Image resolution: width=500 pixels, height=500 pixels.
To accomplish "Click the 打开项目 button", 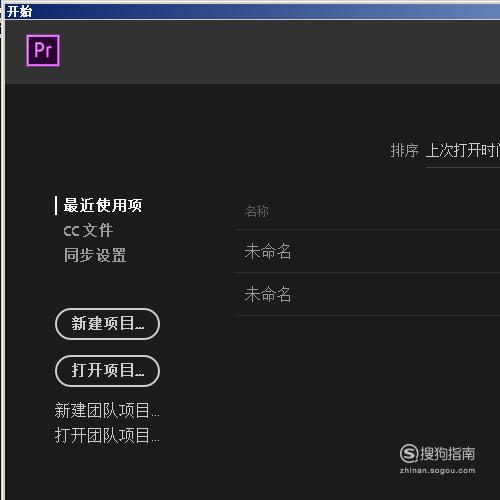I will pyautogui.click(x=107, y=371).
